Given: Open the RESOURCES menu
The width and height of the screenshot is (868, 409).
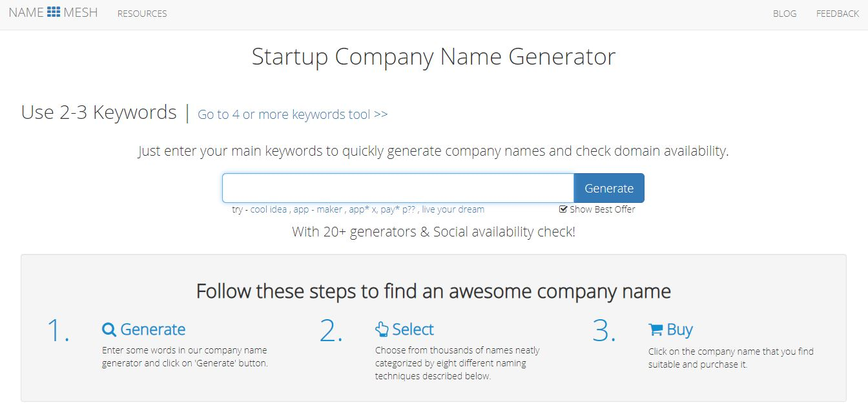Looking at the screenshot, I should [x=141, y=14].
